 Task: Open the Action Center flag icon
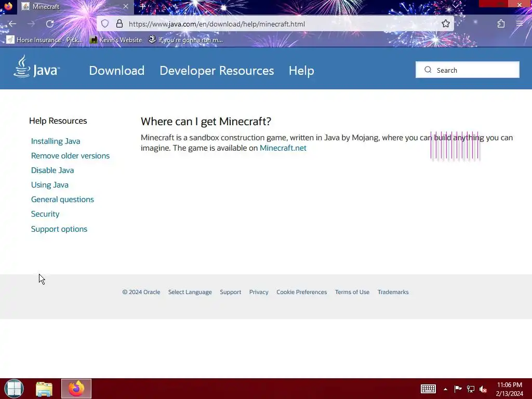click(x=458, y=389)
